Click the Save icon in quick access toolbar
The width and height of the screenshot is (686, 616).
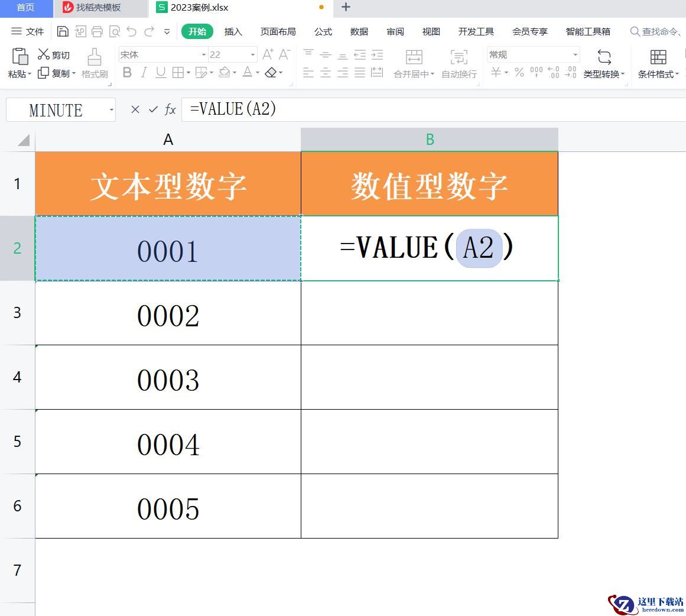point(63,31)
